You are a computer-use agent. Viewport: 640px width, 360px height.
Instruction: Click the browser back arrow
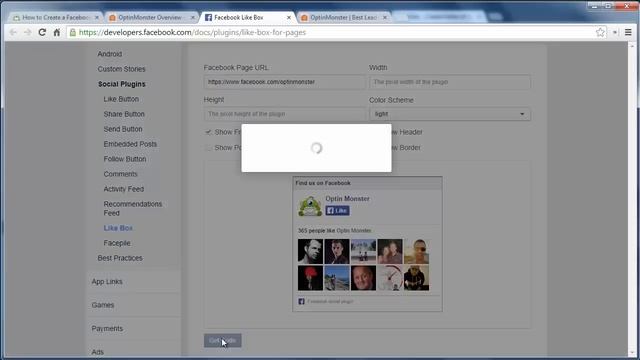pyautogui.click(x=13, y=32)
